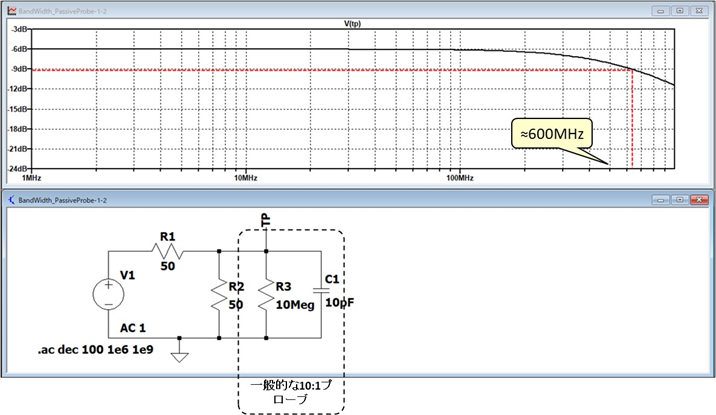The width and height of the screenshot is (716, 415).
Task: Click the 10pF value of C1
Action: pyautogui.click(x=338, y=304)
